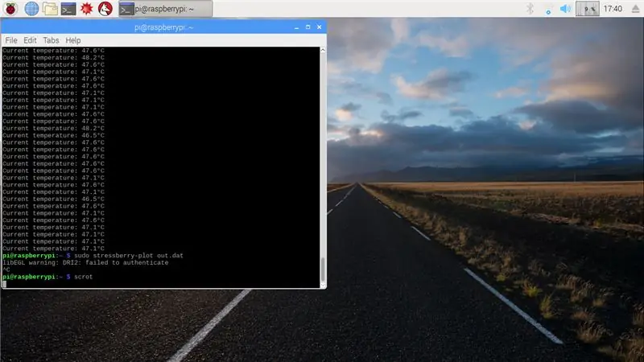The height and width of the screenshot is (362, 644).
Task: Click the 'scrot' command text
Action: point(84,277)
